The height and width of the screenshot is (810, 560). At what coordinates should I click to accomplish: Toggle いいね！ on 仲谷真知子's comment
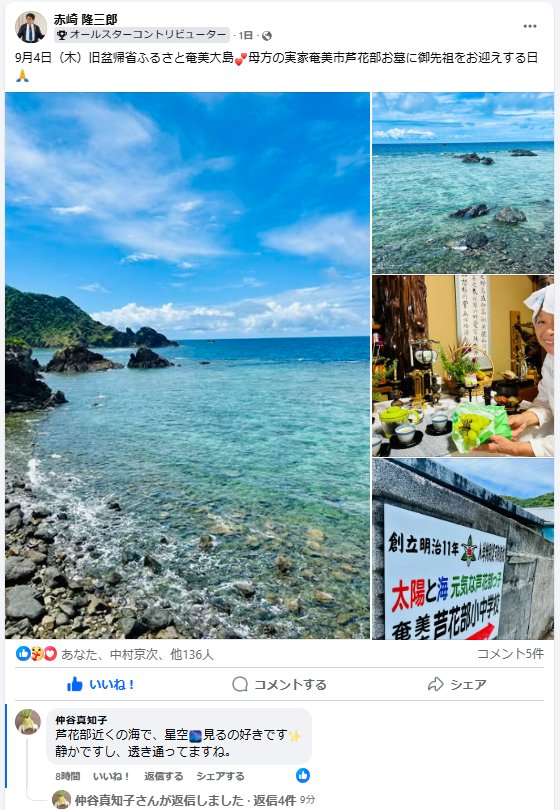click(111, 776)
